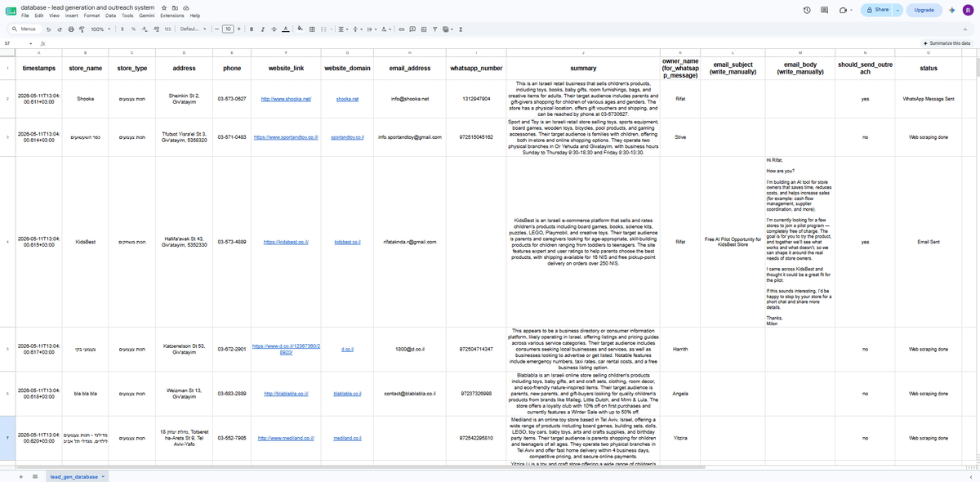
Task: Click the Functions sigma icon
Action: (x=461, y=29)
